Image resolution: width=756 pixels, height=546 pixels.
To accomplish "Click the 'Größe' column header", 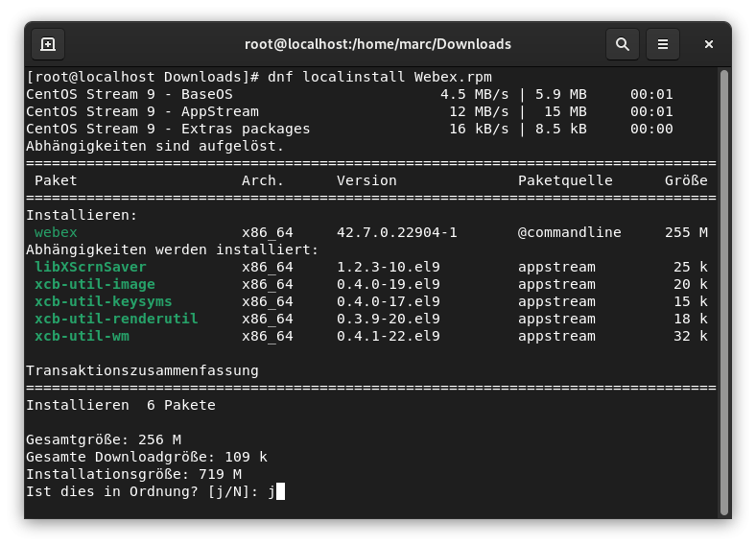I will tap(686, 180).
